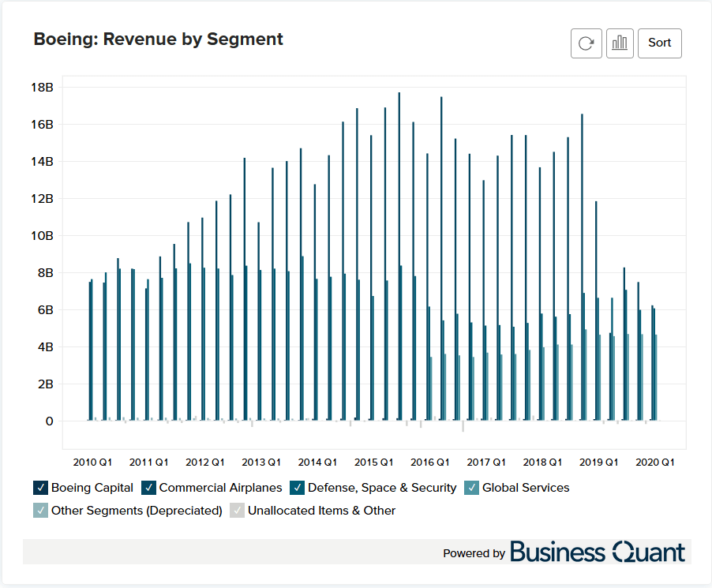Click the bar chart display icon
This screenshot has height=588, width=712.
620,43
